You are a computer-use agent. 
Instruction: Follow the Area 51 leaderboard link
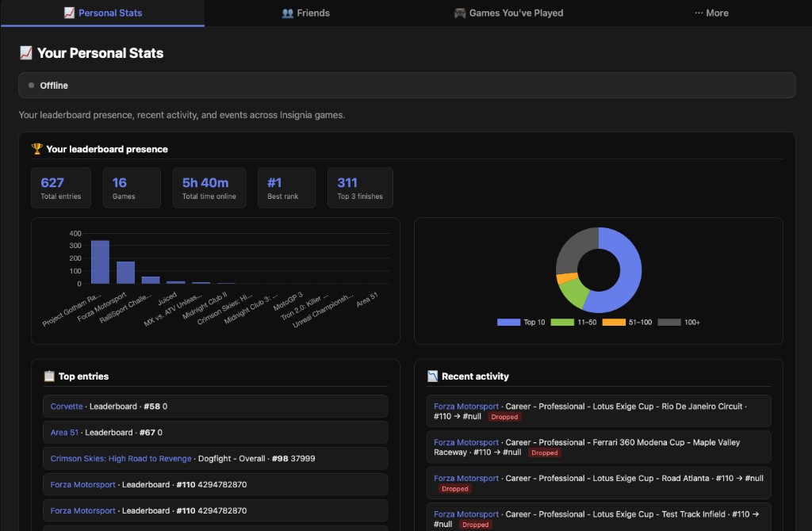63,432
